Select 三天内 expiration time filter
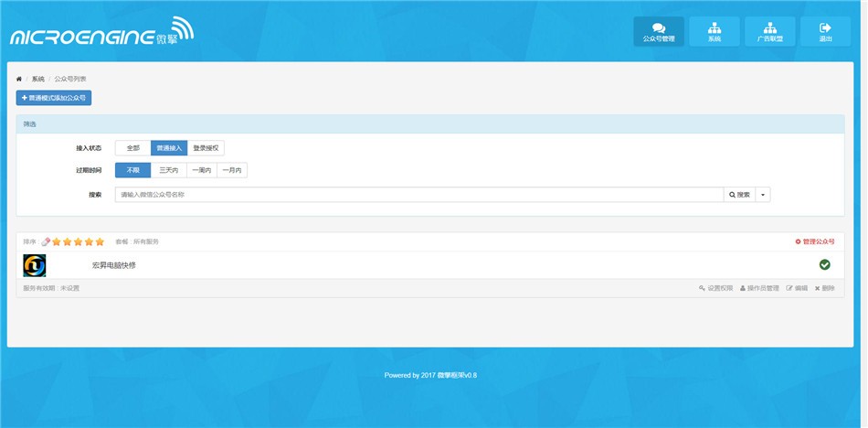 (x=168, y=170)
